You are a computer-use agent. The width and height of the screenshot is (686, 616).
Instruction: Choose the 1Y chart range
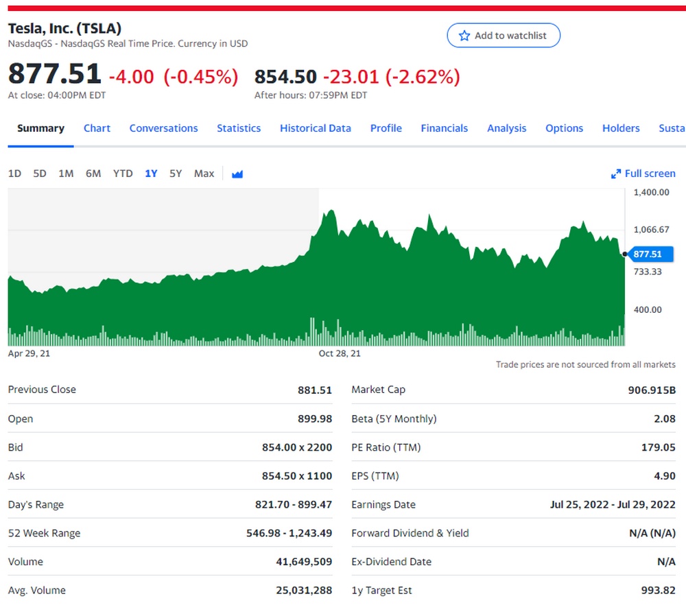click(x=151, y=174)
